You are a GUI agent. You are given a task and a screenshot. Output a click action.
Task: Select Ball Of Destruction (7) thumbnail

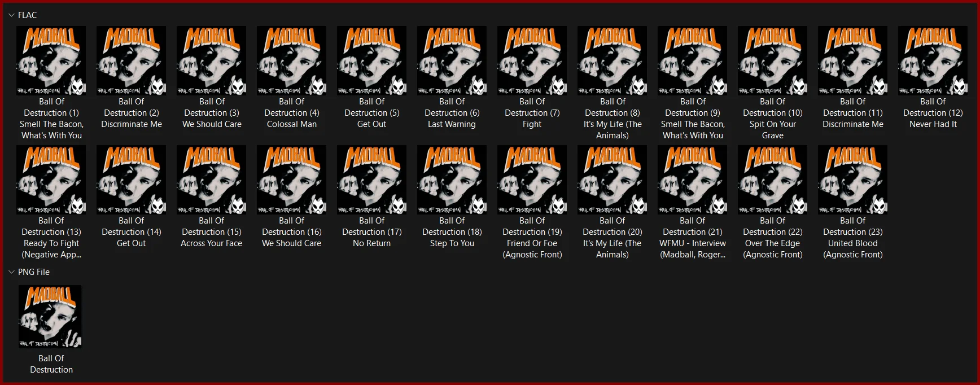(532, 60)
